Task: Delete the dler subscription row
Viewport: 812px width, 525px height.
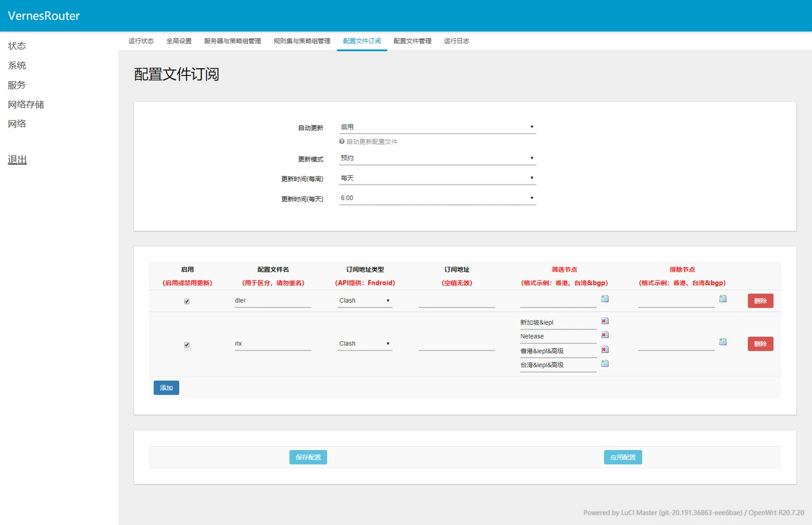Action: 760,301
